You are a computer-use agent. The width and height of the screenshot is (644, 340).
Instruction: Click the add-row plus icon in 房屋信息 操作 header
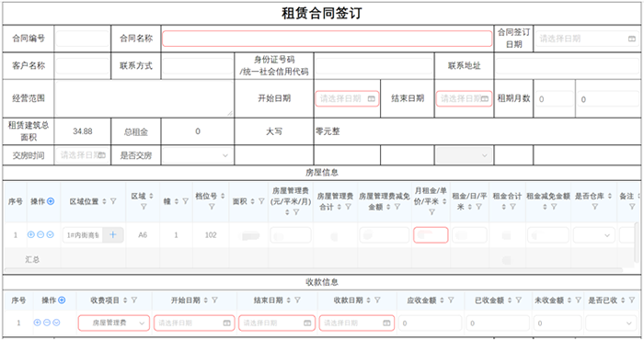pyautogui.click(x=51, y=201)
